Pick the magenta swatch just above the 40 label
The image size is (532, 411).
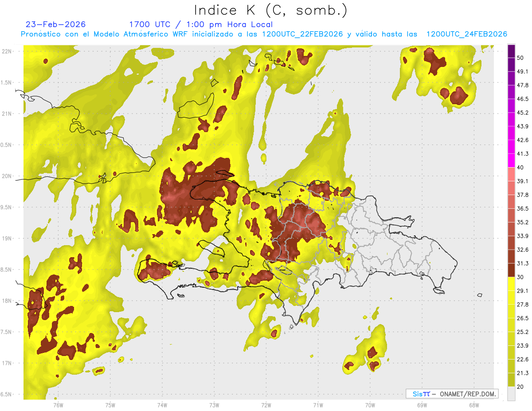(511, 160)
